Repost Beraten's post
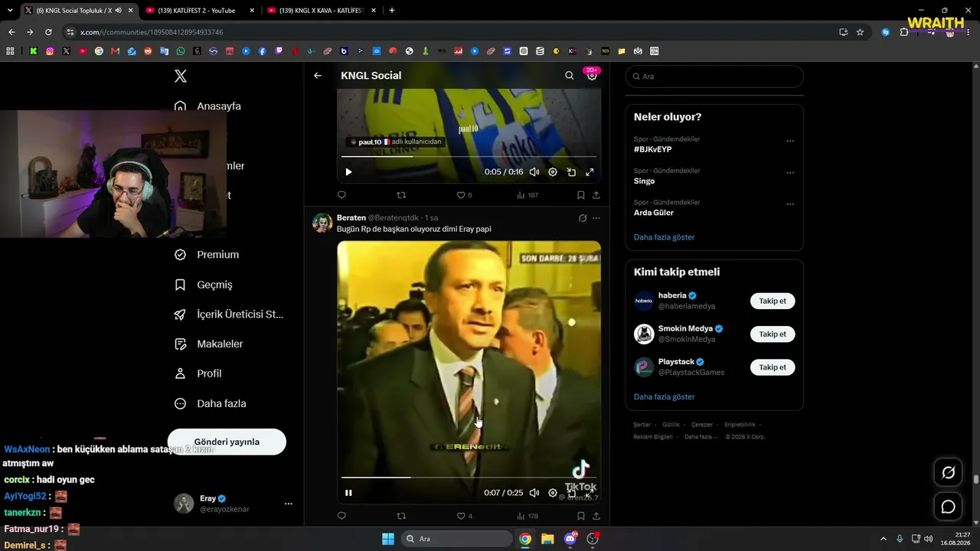980x551 pixels. coord(401,516)
